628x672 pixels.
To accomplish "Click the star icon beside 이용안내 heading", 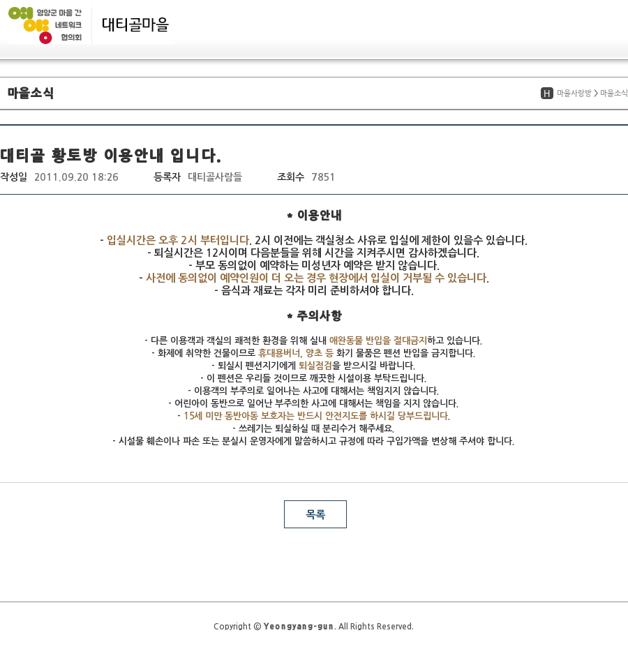I will 290,216.
